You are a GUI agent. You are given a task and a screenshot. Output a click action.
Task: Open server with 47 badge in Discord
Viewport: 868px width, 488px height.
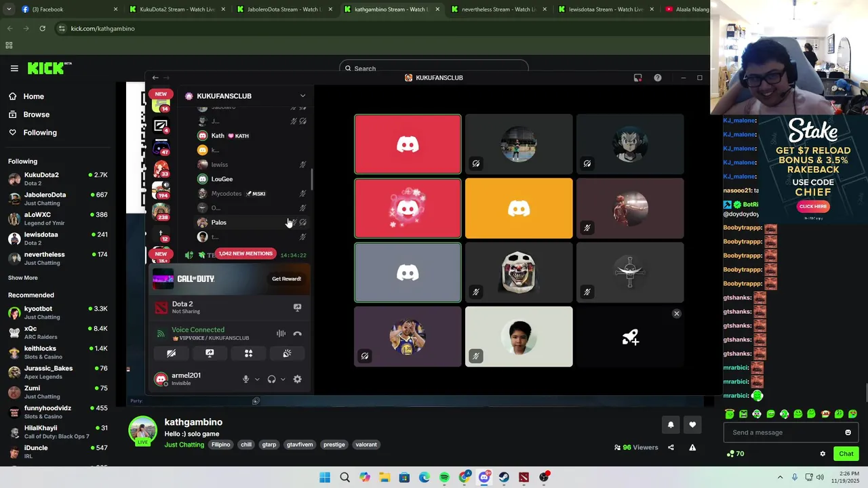point(161,148)
